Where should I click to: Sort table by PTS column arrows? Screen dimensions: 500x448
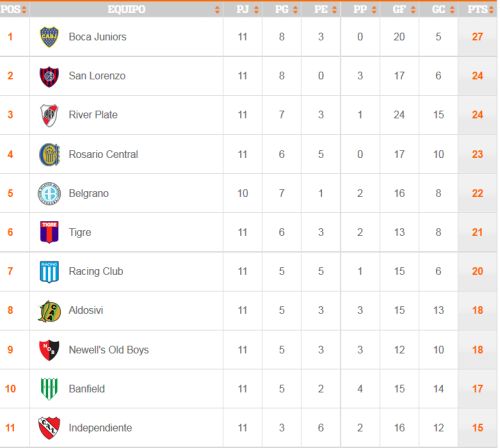491,10
